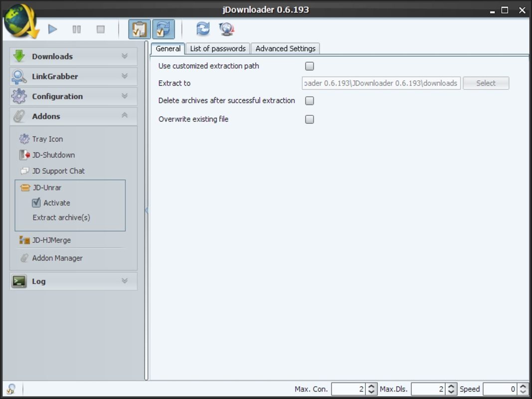Screen dimensions: 532x399
Task: Toggle clipboard observer in the toolbar
Action: click(x=139, y=29)
